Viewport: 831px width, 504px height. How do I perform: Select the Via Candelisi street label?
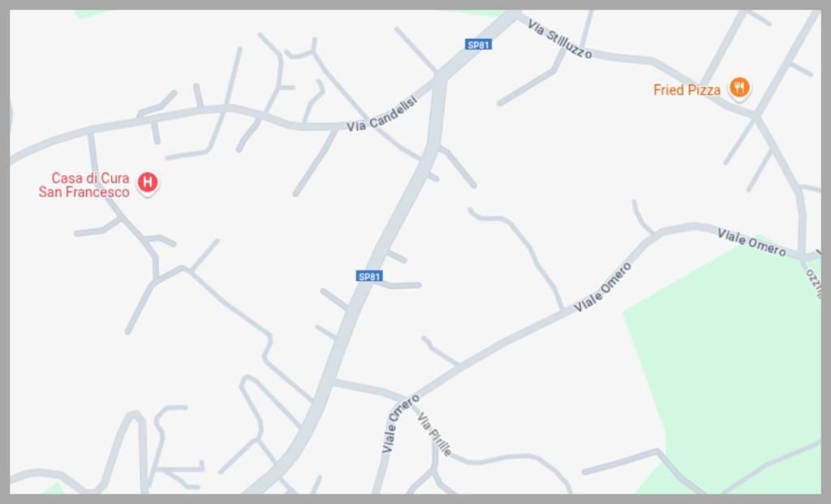click(382, 114)
